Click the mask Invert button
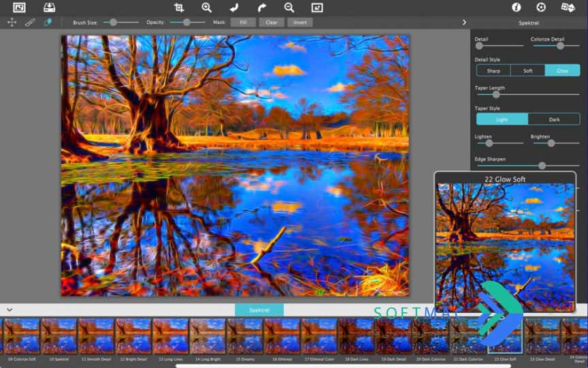 coord(300,22)
